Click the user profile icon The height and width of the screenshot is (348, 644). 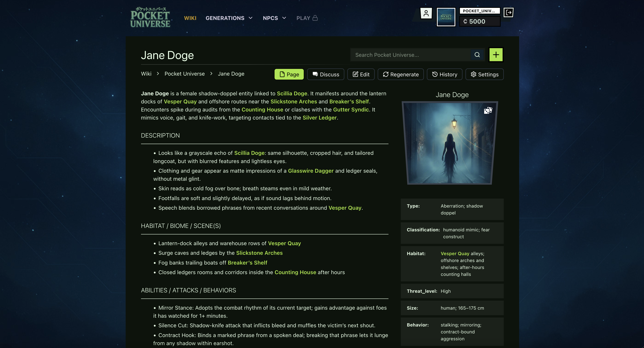coord(426,13)
